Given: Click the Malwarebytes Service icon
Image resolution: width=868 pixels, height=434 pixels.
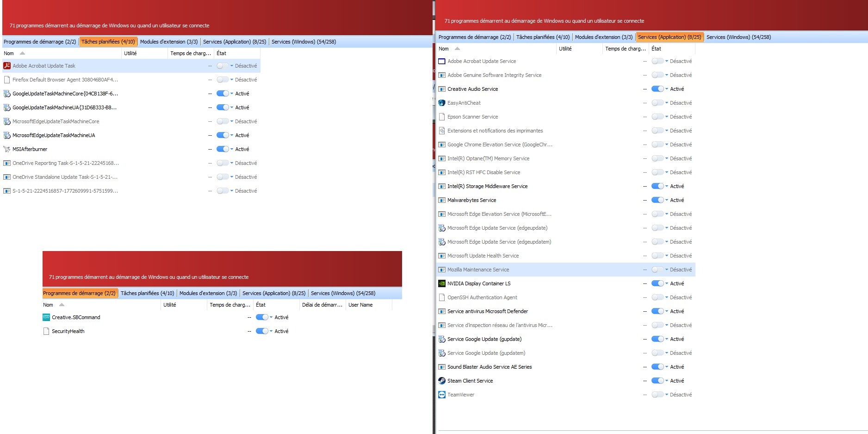Looking at the screenshot, I should pos(442,200).
